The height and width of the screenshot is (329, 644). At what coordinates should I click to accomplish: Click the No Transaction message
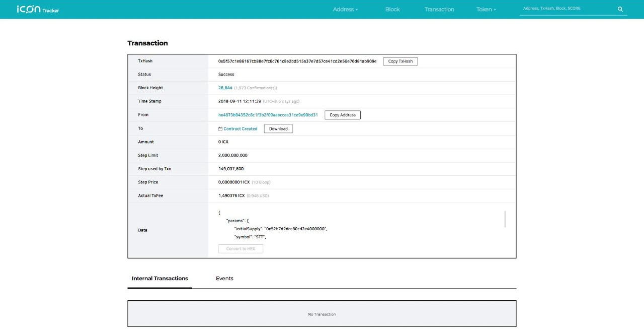pyautogui.click(x=322, y=314)
